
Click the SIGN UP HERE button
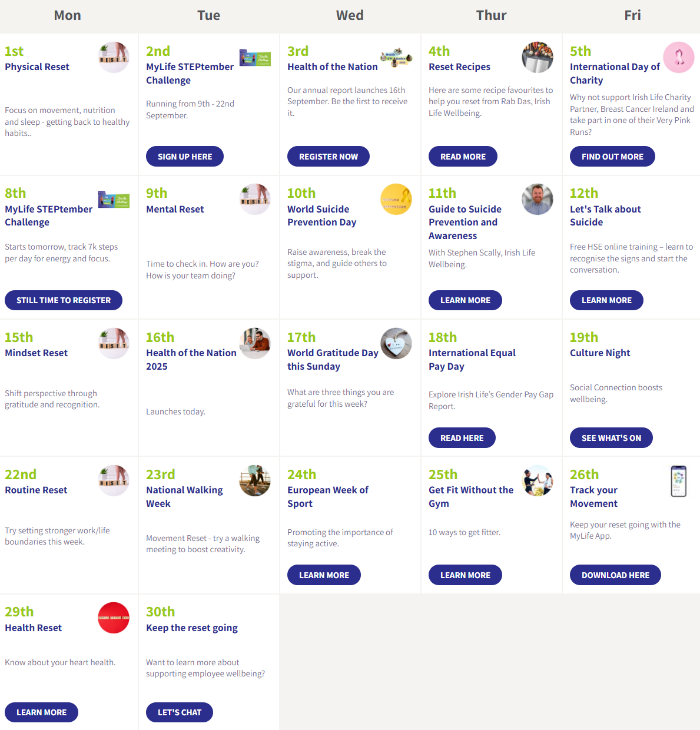tap(185, 156)
